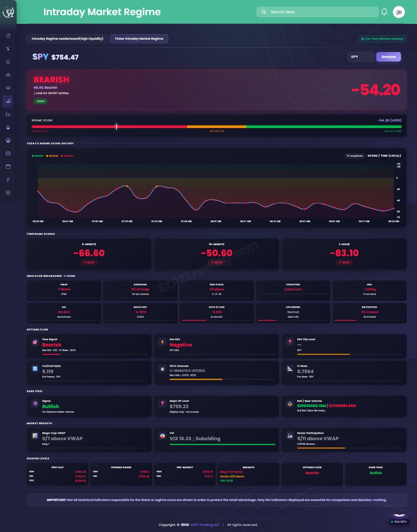The image size is (417, 532).
Task: Click the green bullish segment of the regime bar
Action: tap(324, 126)
